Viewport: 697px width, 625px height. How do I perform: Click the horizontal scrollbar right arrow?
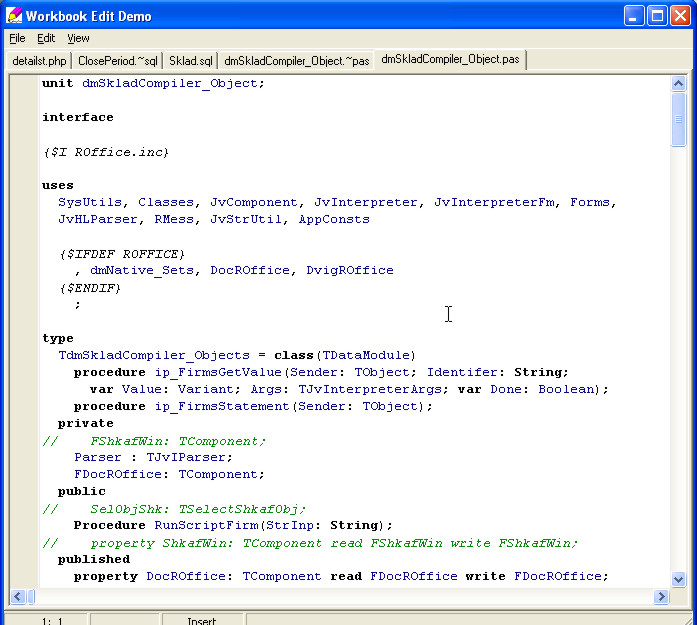coord(661,597)
